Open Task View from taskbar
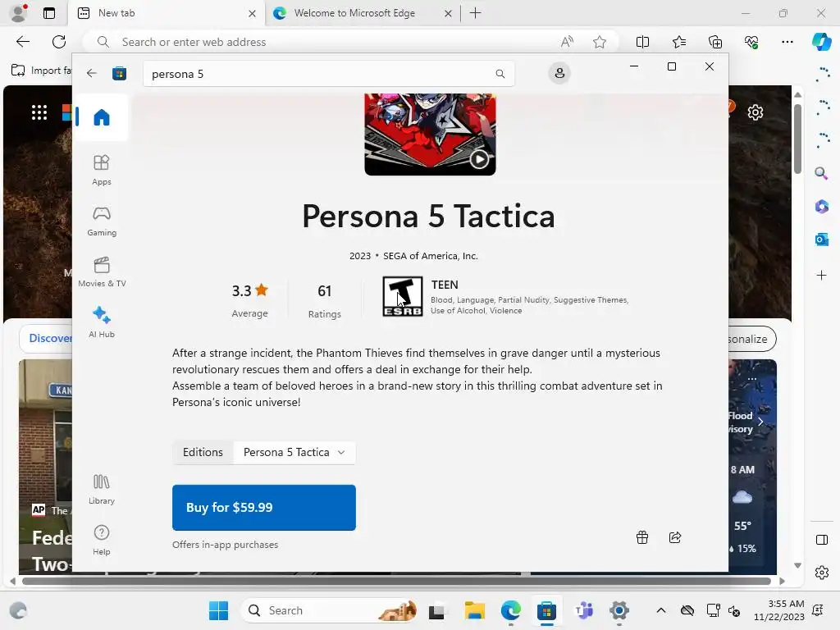Screen dimensions: 840x630 click(436, 610)
